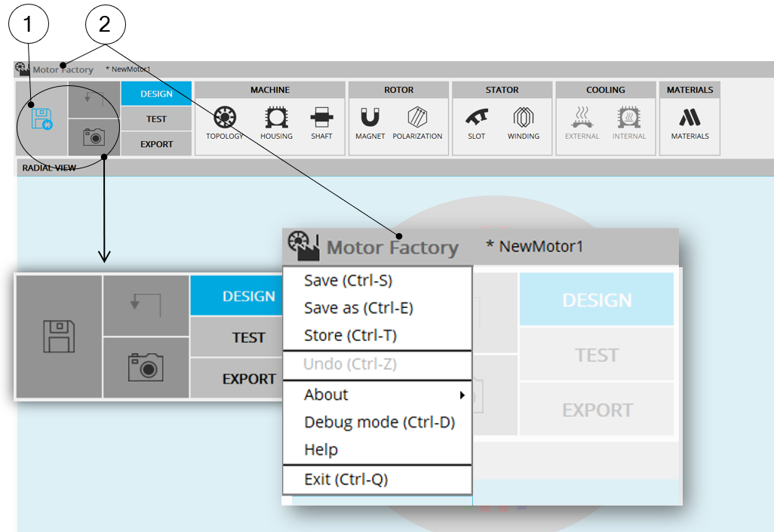Viewport: 774px width, 532px height.
Task: Expand the About submenu arrow
Action: coord(462,395)
